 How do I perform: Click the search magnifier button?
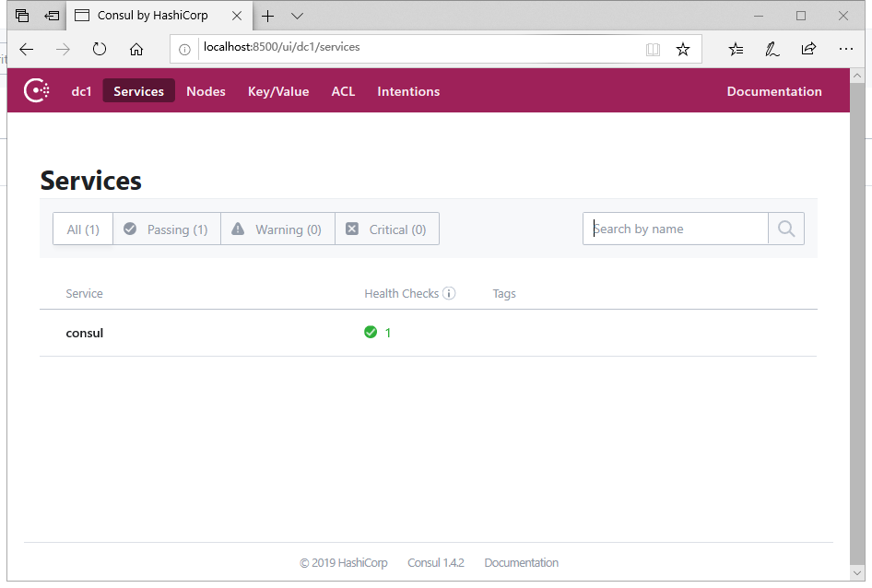click(785, 229)
